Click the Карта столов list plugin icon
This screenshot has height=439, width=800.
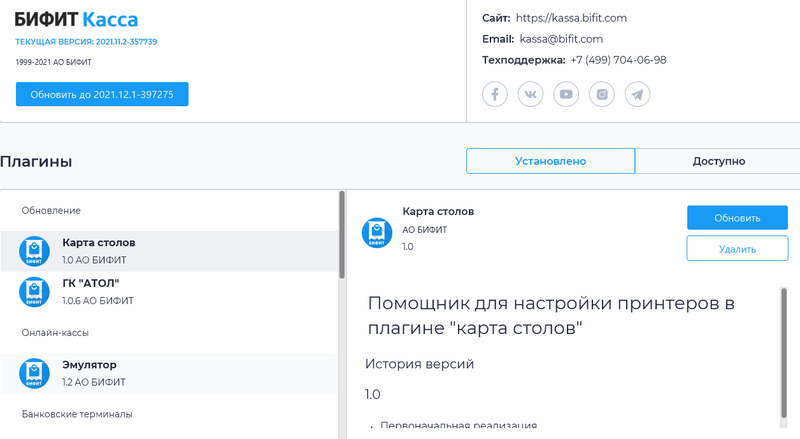[x=34, y=251]
